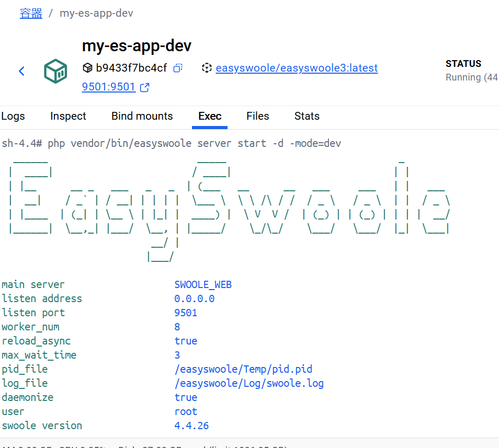Click the worker_num value 8
Screen dimensions: 499x448
[177, 327]
